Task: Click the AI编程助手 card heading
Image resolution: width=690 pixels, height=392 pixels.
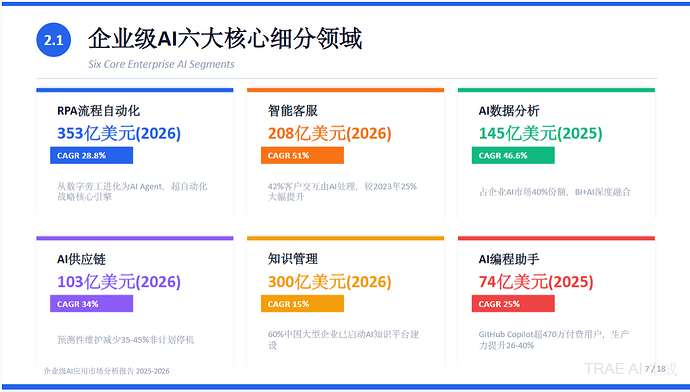Action: 509,259
